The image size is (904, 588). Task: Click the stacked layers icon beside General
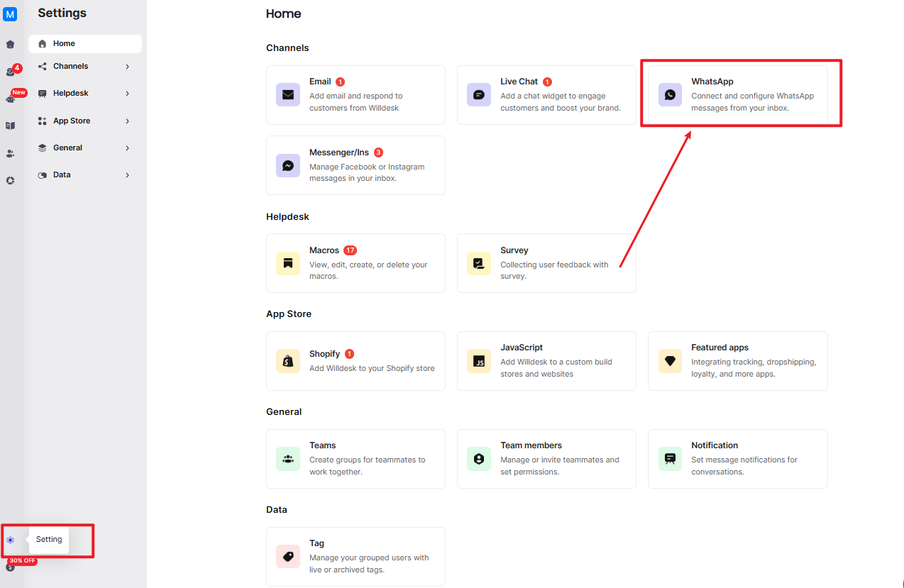coord(42,148)
